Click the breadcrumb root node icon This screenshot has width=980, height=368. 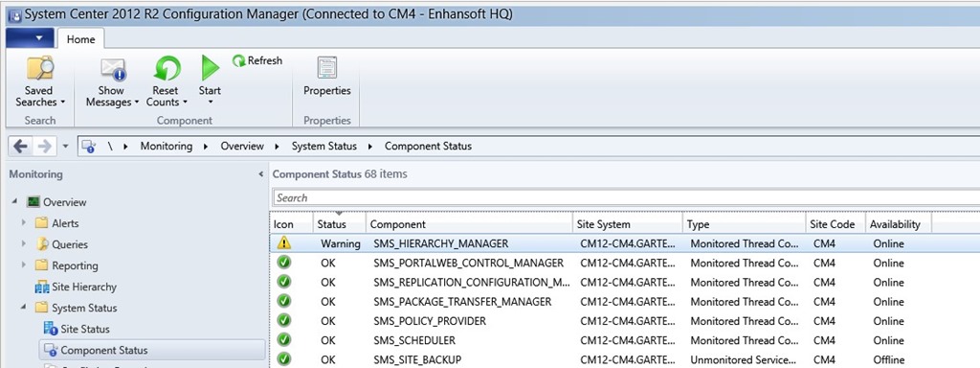88,147
